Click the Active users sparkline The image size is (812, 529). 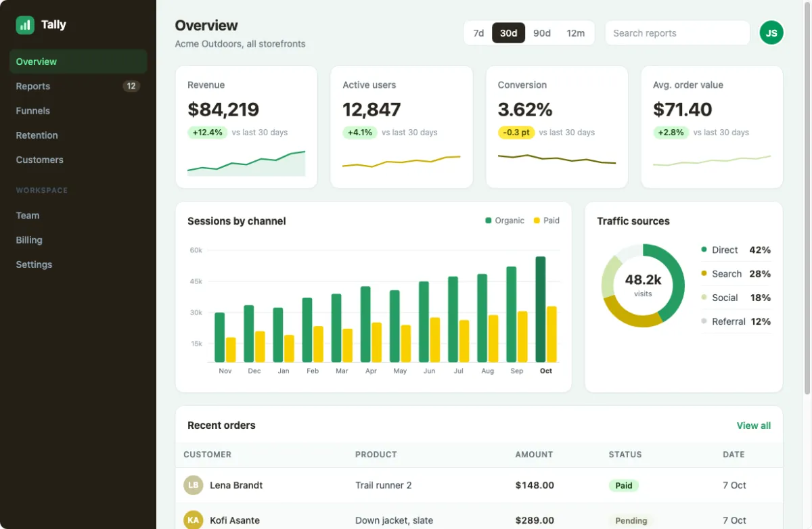point(401,162)
